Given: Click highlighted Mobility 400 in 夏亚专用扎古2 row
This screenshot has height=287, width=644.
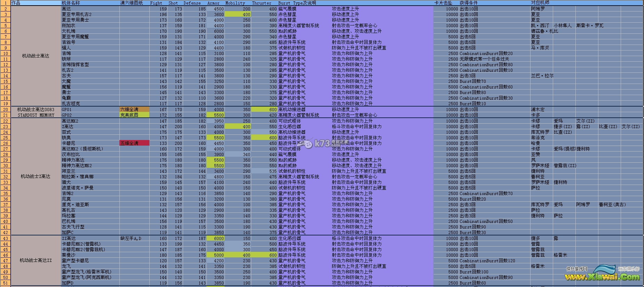Looking at the screenshot, I should coord(238,14).
